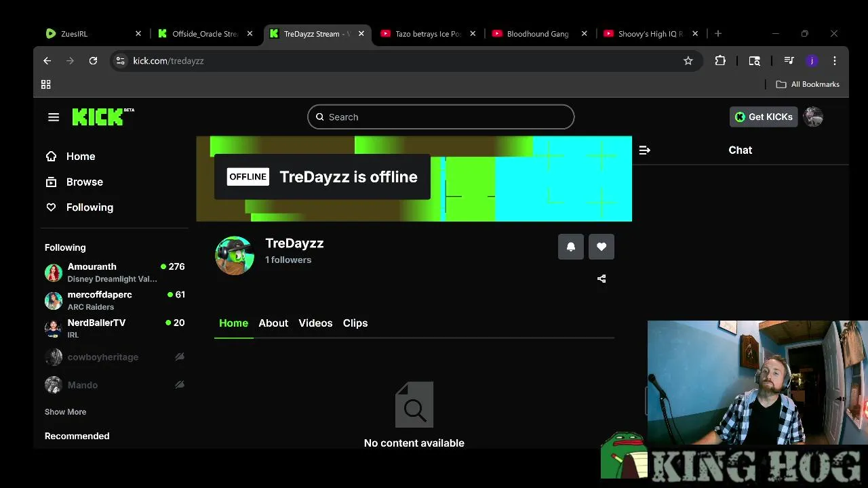Image resolution: width=868 pixels, height=488 pixels.
Task: Click the Home icon in the sidebar
Action: (51, 157)
